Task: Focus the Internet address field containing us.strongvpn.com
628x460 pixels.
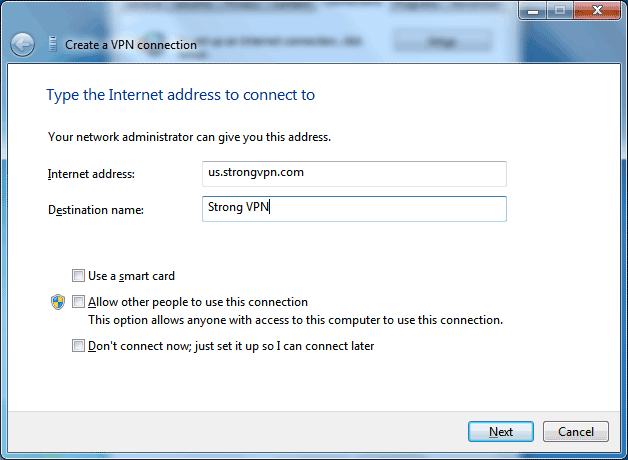Action: (354, 174)
